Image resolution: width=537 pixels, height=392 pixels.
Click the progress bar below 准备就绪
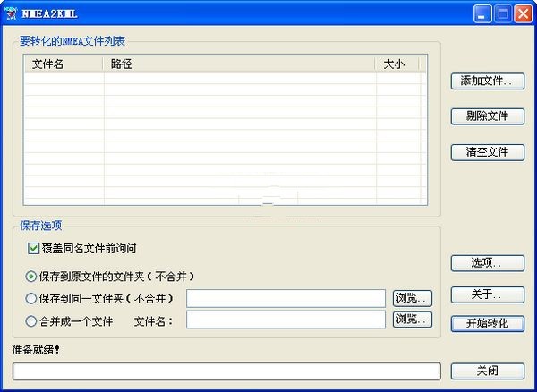click(226, 371)
